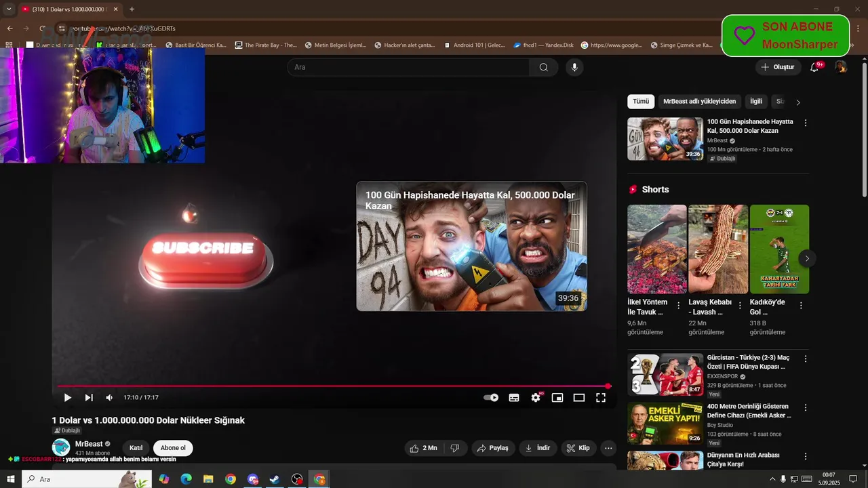Open more actions three-dot menu under video
Image resolution: width=868 pixels, height=488 pixels.
pos(608,448)
